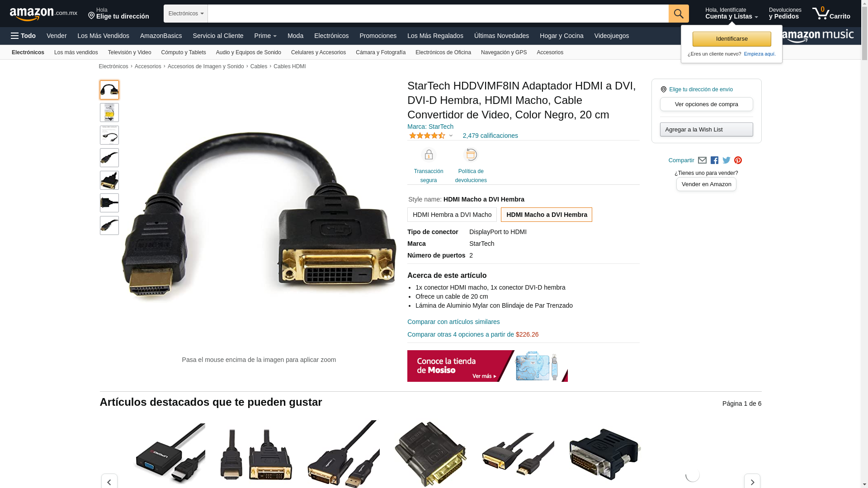Expand the star rating breakdown arrow
Screen dimensions: 868x488
click(x=451, y=136)
